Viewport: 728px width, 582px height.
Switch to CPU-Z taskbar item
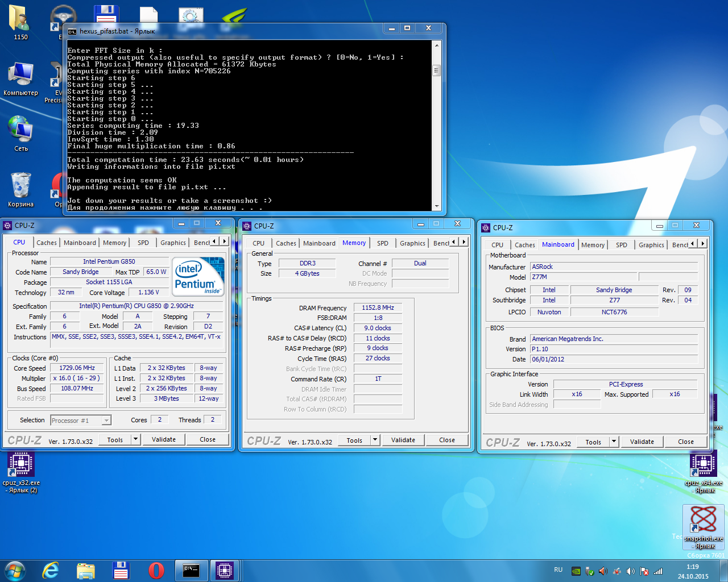coord(225,571)
